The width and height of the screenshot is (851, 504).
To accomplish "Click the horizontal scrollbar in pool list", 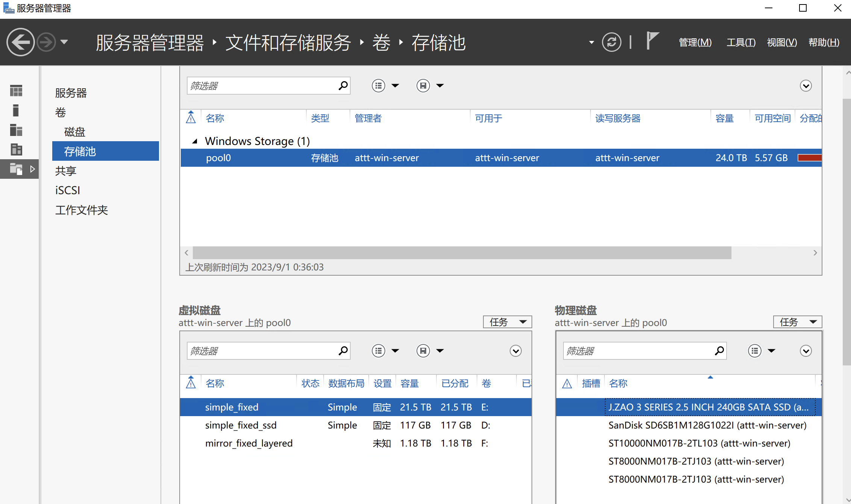I will tap(462, 253).
